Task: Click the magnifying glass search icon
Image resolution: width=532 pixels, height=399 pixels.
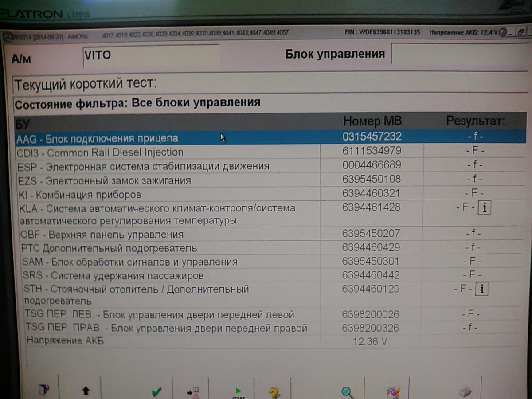Action: pos(348,392)
